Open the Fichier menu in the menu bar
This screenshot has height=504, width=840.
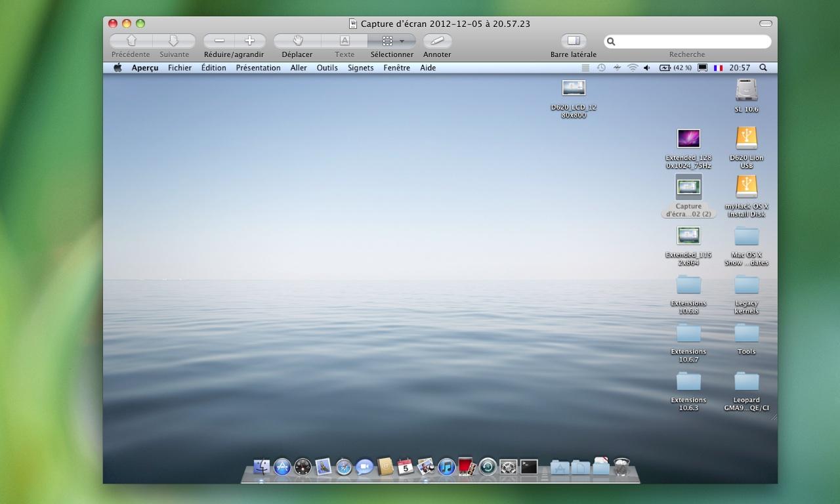pyautogui.click(x=180, y=68)
